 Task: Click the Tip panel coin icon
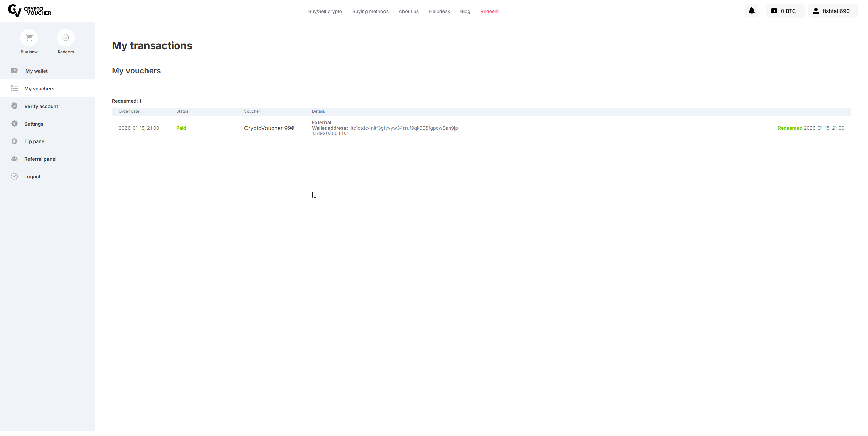point(14,141)
